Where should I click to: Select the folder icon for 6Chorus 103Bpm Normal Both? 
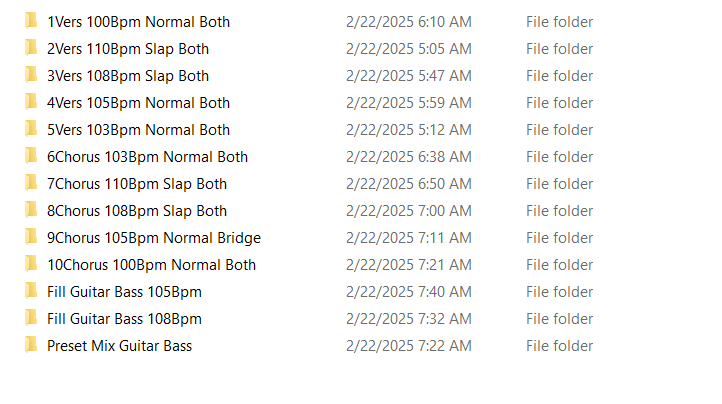31,156
